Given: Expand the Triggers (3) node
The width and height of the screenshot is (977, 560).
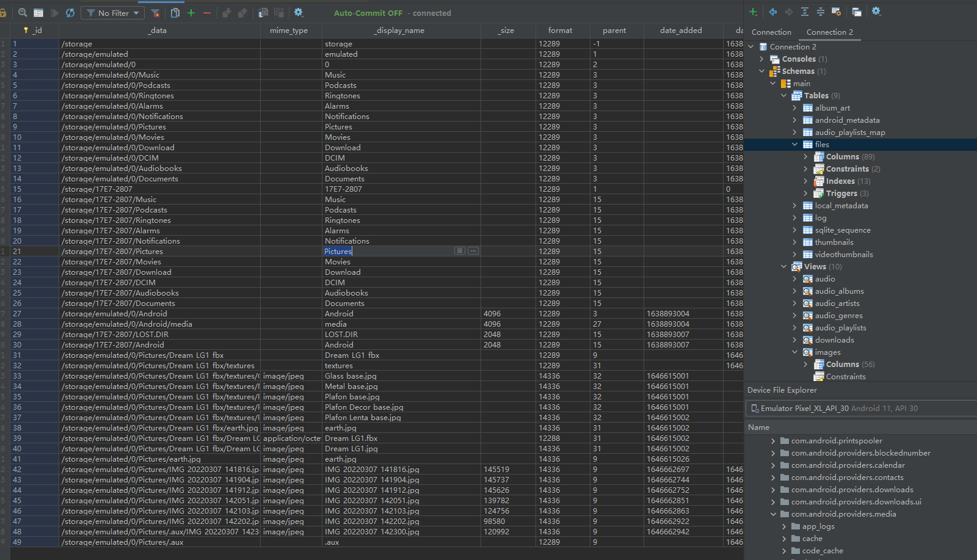Looking at the screenshot, I should point(806,194).
